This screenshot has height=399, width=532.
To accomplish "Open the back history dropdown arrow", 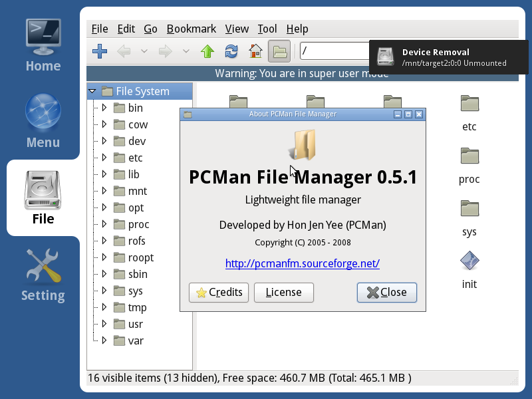I will point(144,51).
